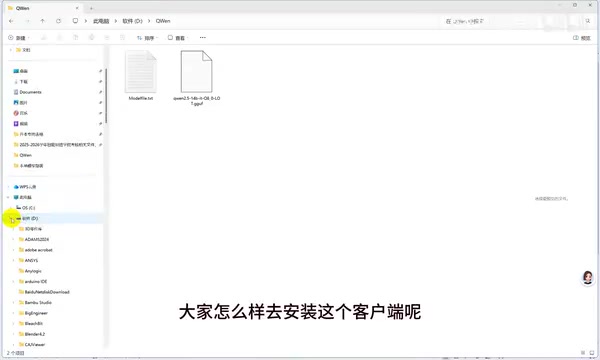This screenshot has height=360, width=600.
Task: Expand the WPS cloud node
Action: [x=9, y=187]
